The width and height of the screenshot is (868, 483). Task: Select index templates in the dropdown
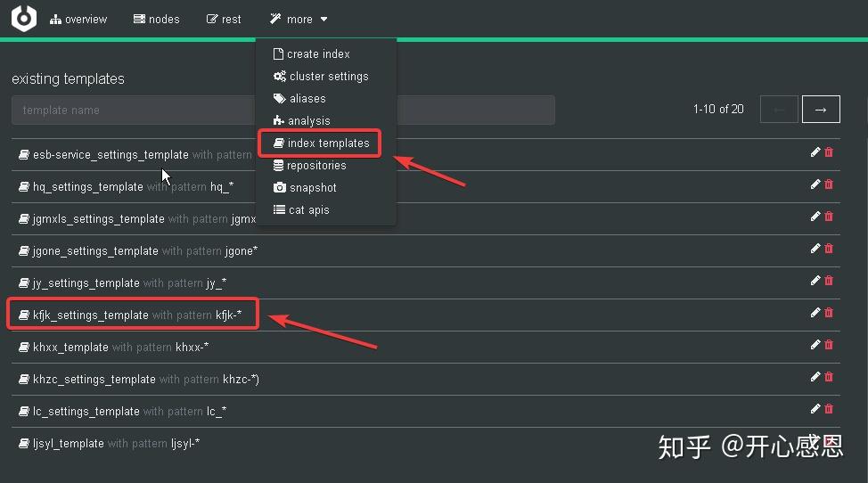pos(327,143)
